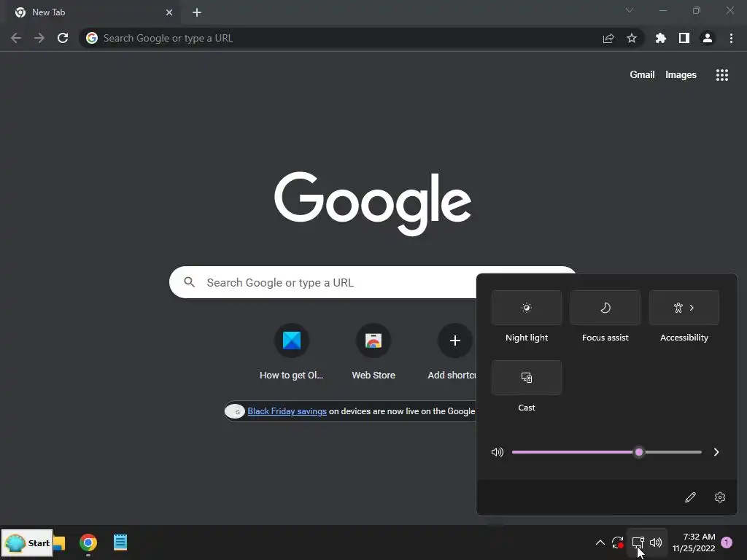Open the Notepad taskbar icon
The height and width of the screenshot is (560, 747).
120,542
